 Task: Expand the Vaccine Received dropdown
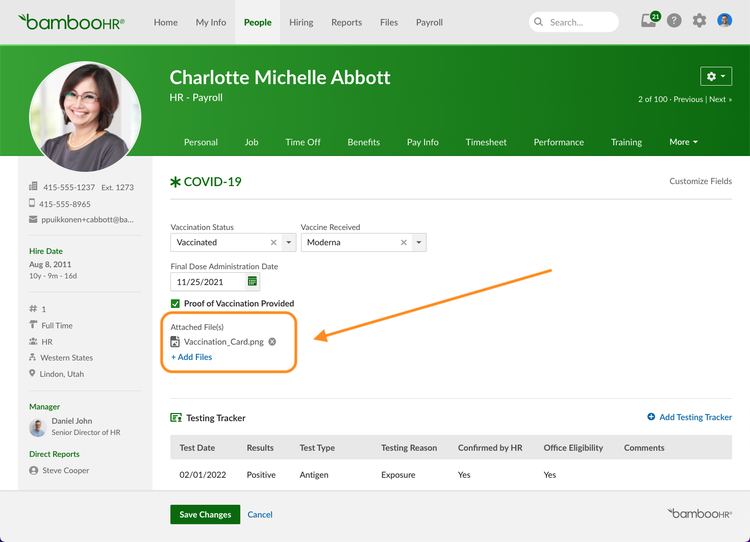(419, 242)
